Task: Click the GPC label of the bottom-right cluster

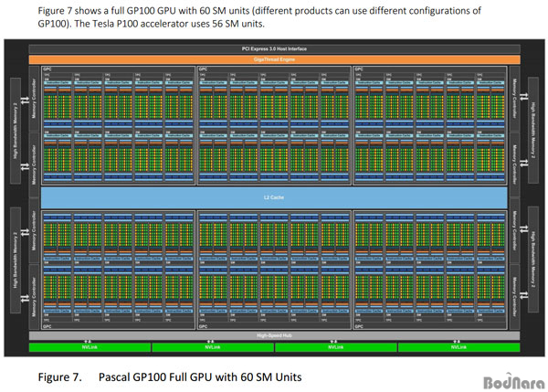Action: click(359, 326)
